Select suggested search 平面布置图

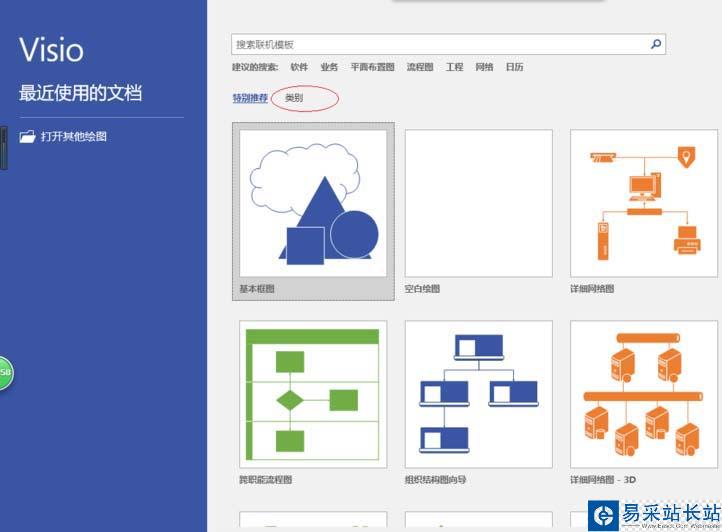point(373,67)
